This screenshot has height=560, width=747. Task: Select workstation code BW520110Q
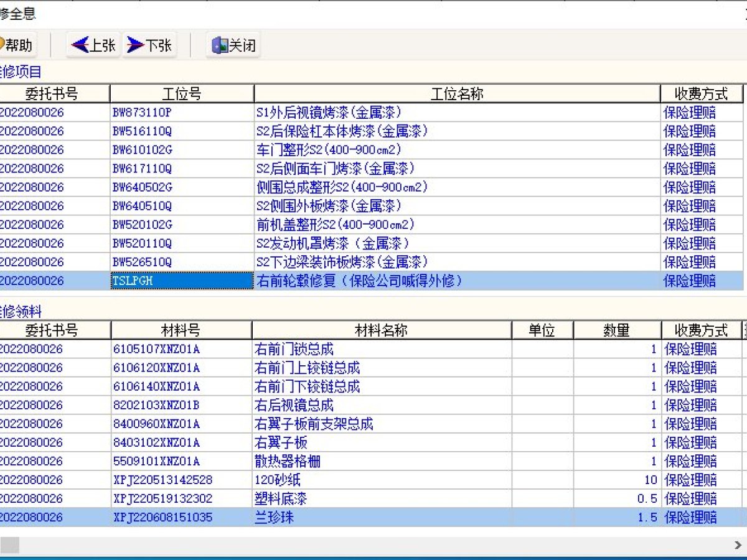pos(142,243)
